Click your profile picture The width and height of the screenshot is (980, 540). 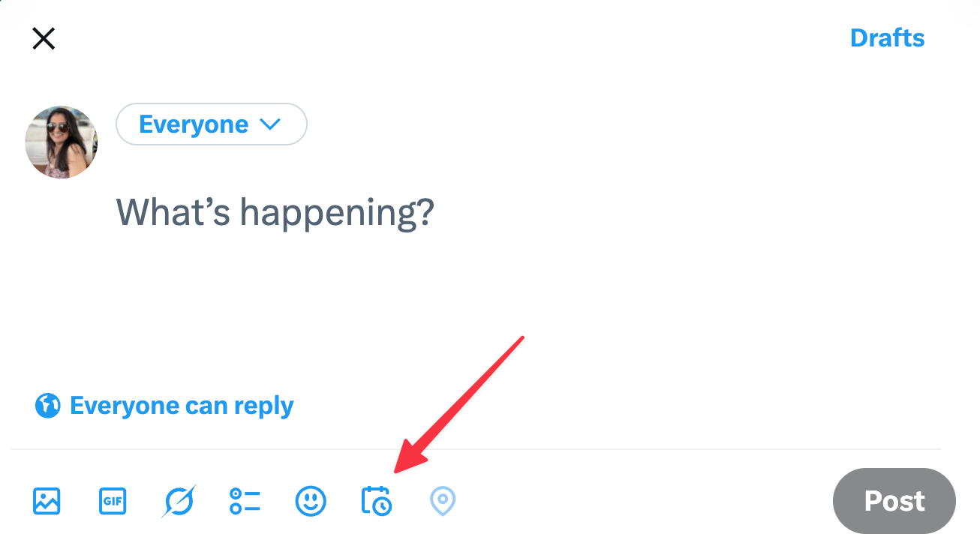point(61,142)
